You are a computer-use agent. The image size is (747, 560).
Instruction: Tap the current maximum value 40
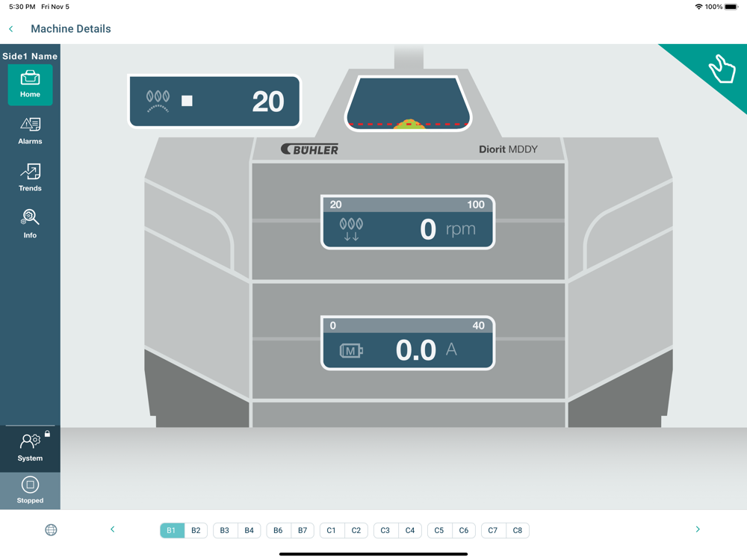point(478,326)
